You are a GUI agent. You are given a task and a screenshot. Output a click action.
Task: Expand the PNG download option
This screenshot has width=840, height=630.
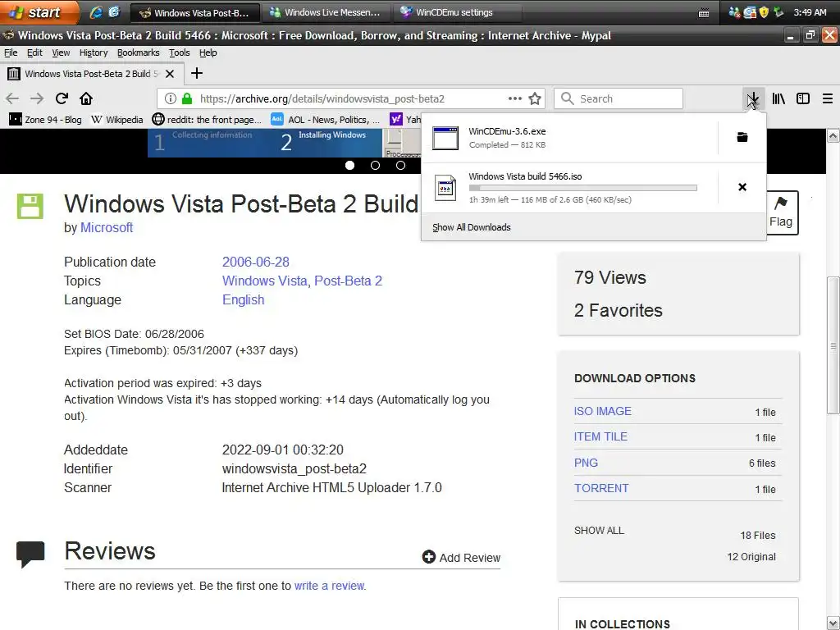tap(586, 463)
